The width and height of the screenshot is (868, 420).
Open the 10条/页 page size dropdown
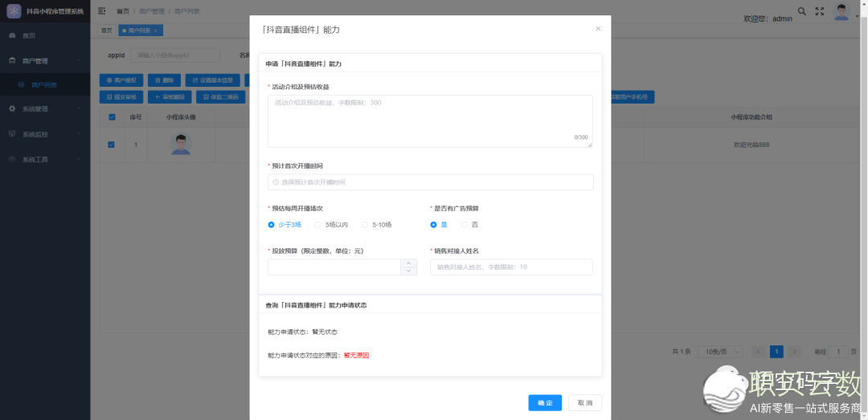click(720, 352)
